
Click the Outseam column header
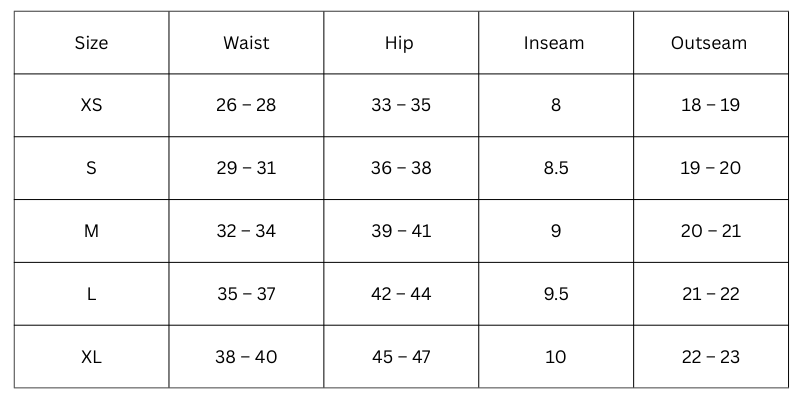click(x=709, y=43)
